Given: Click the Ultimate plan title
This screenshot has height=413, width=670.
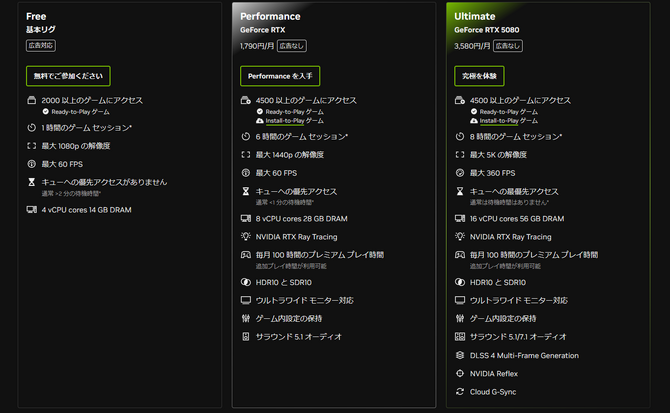Looking at the screenshot, I should pyautogui.click(x=475, y=16).
